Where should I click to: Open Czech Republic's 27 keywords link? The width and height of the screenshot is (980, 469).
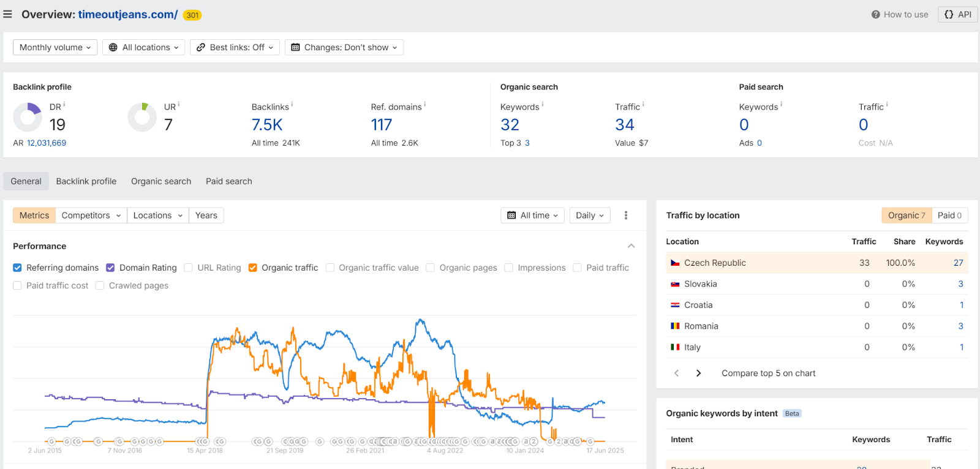pyautogui.click(x=959, y=263)
